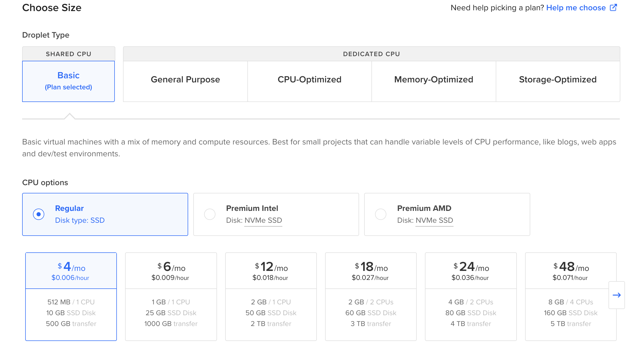The width and height of the screenshot is (644, 360).
Task: Switch to General Purpose droplet type
Action: [185, 81]
